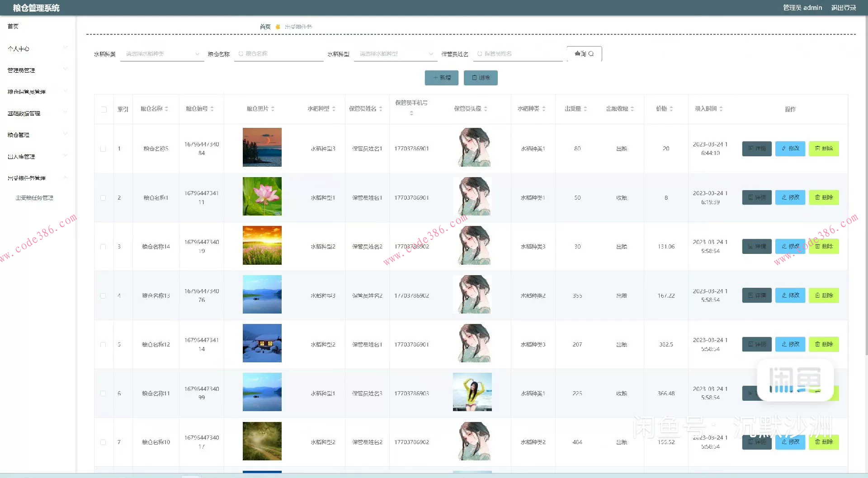Go to 首页 in the left sidebar

[x=13, y=27]
